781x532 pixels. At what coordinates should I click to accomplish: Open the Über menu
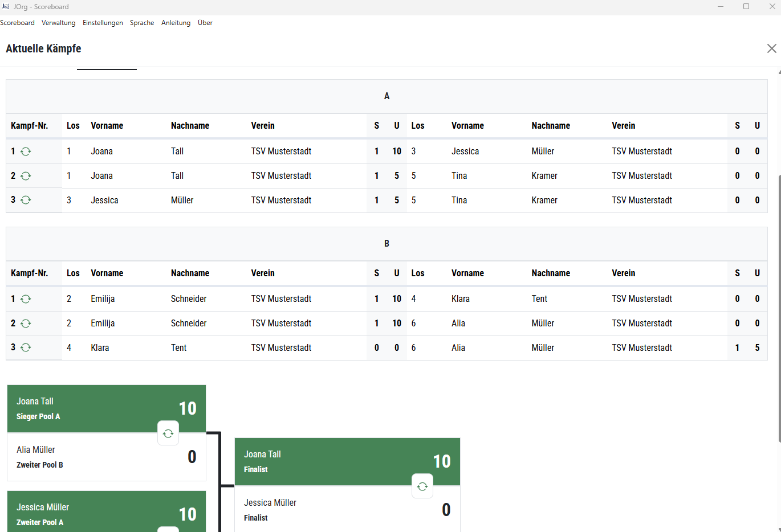(205, 23)
